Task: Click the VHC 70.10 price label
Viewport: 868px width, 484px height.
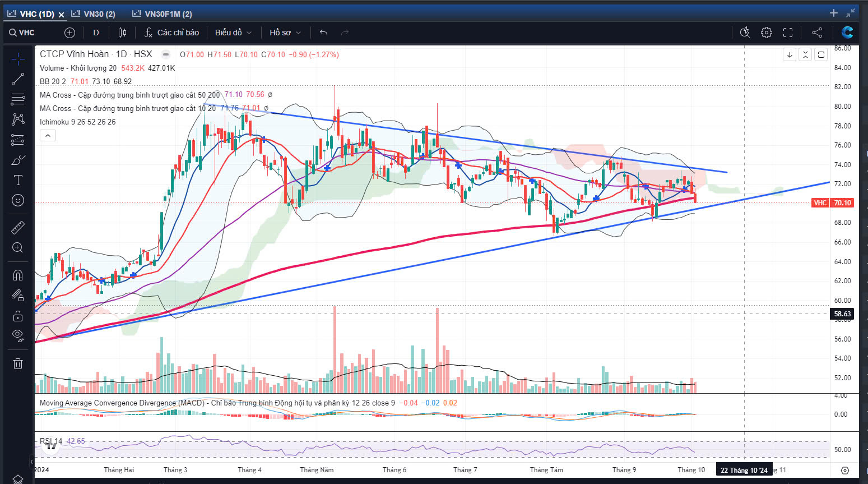Action: tap(833, 202)
